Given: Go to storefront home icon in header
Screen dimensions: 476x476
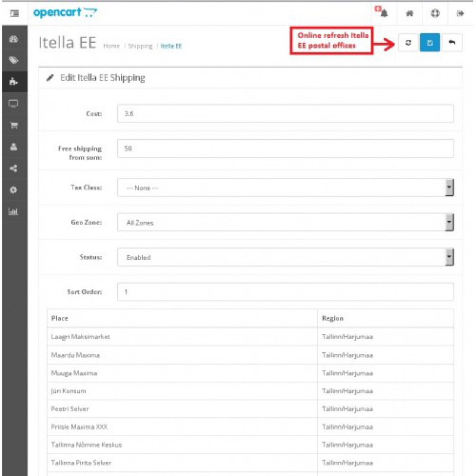Looking at the screenshot, I should [409, 13].
